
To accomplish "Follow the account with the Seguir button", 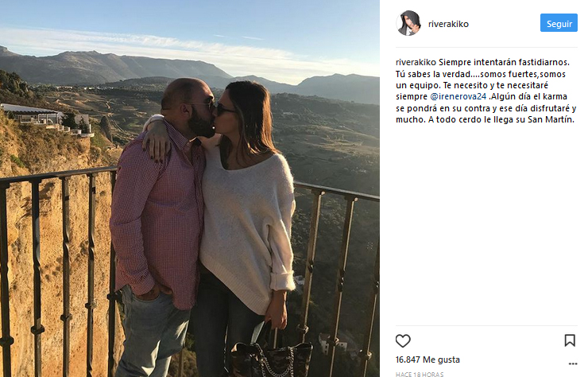I will click(x=559, y=23).
